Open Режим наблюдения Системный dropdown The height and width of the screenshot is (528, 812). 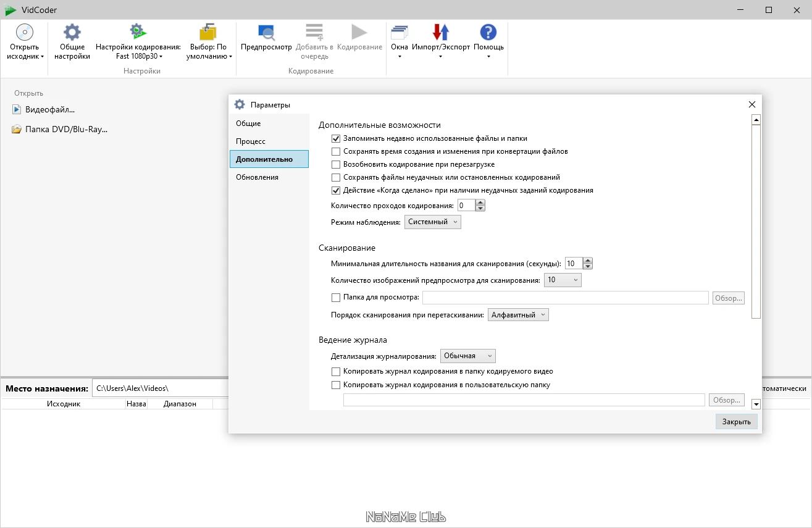pos(433,222)
